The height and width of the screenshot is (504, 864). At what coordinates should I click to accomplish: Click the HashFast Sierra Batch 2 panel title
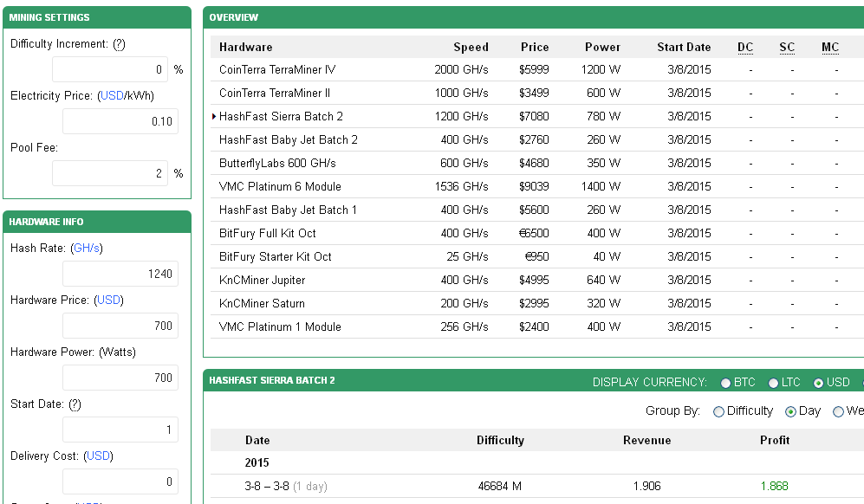coord(272,381)
